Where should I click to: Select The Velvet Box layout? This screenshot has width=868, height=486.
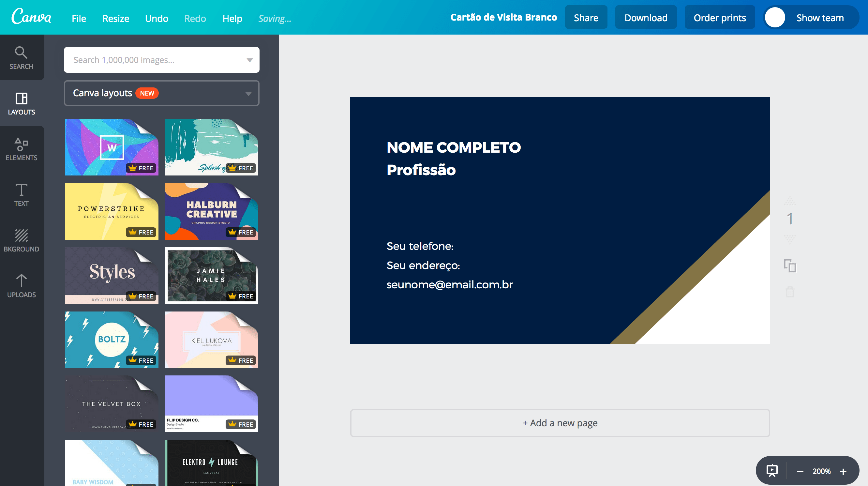[x=112, y=403]
